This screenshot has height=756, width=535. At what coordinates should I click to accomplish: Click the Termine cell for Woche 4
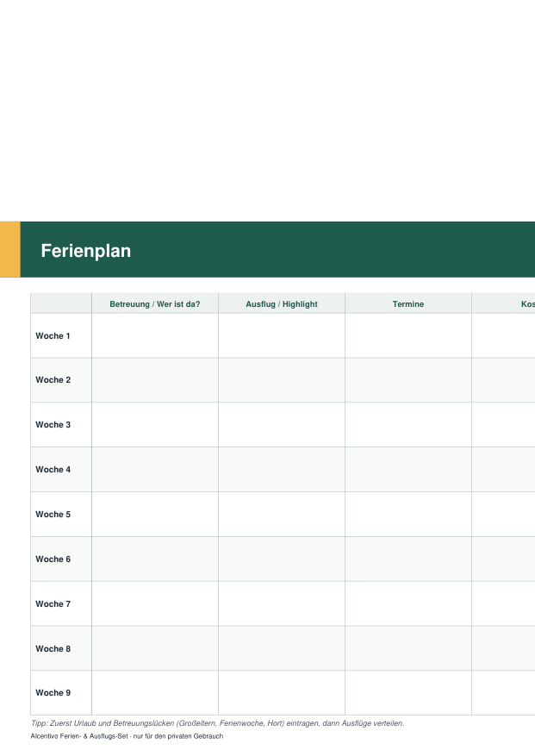coord(408,470)
